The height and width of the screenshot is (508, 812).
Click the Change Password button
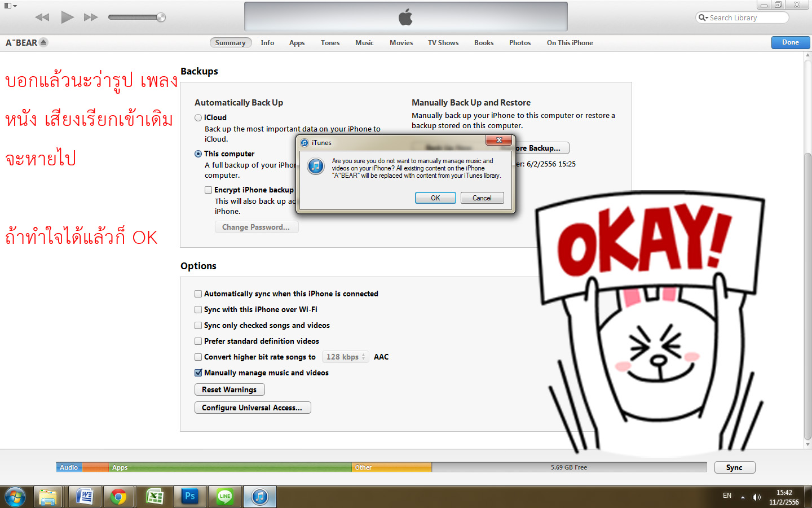tap(257, 227)
